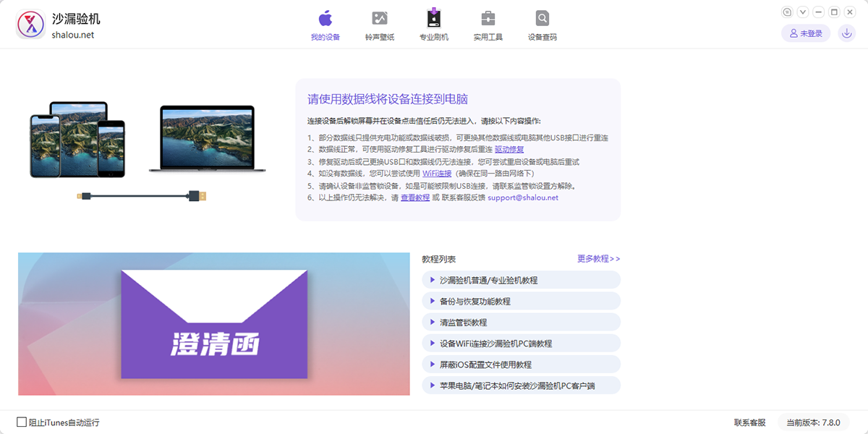Follow the 驱动修复 link

pos(509,149)
